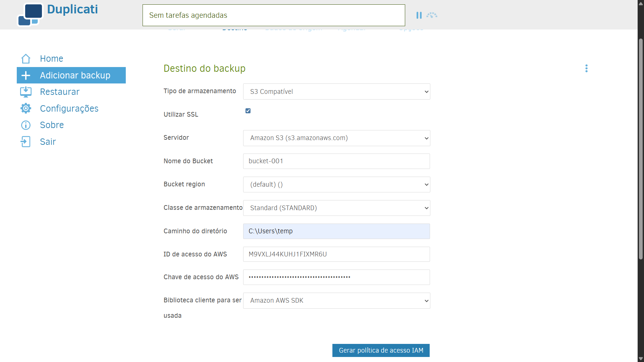
Task: Open the Tipo de armazenamento dropdown
Action: [x=336, y=92]
